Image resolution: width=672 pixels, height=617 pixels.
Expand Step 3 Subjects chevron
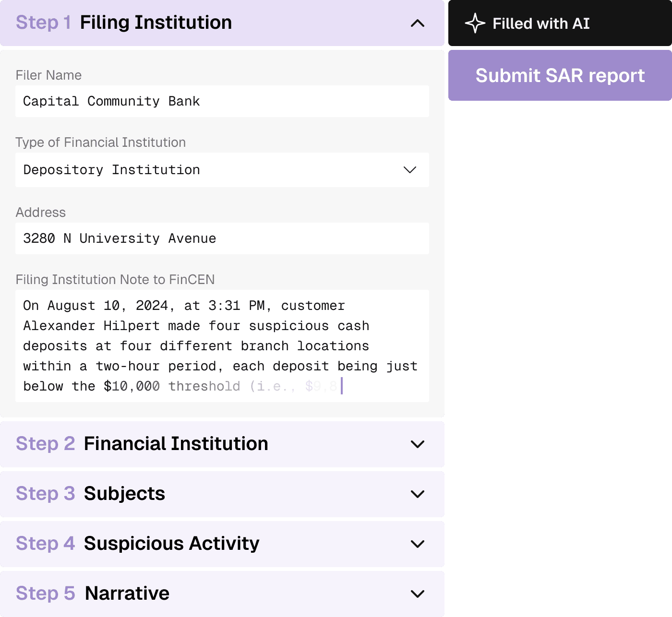(418, 494)
